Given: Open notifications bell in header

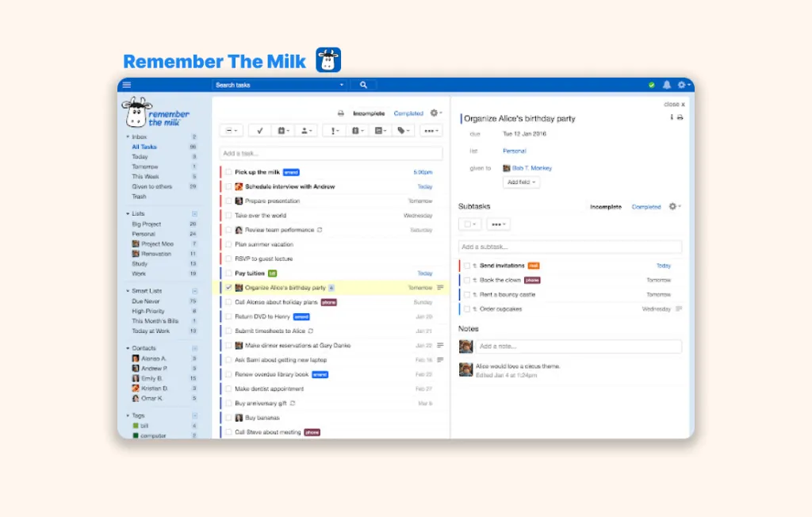Looking at the screenshot, I should (x=666, y=85).
